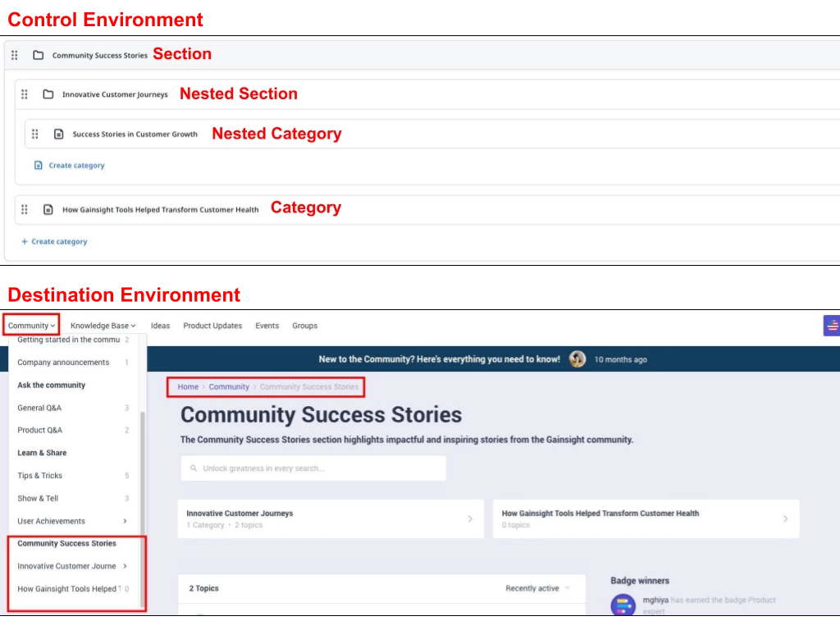Click Create category link under nested section
The width and height of the screenshot is (840, 630).
[76, 165]
